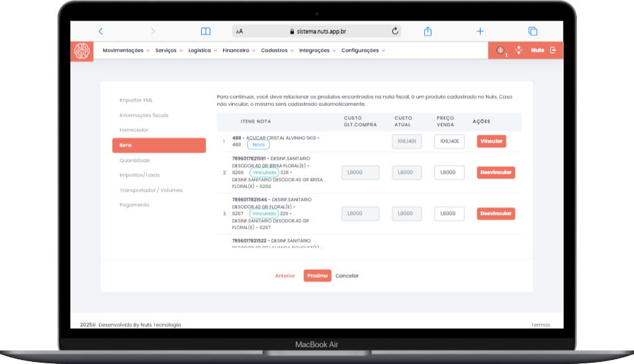Expand the Movimentações dropdown menu
The image size is (634, 364).
[x=126, y=50]
